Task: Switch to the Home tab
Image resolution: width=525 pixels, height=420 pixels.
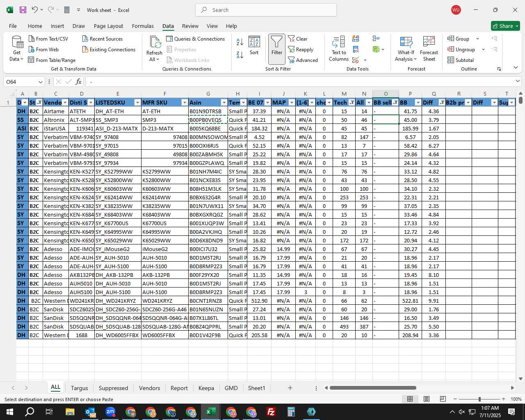Action: click(35, 26)
